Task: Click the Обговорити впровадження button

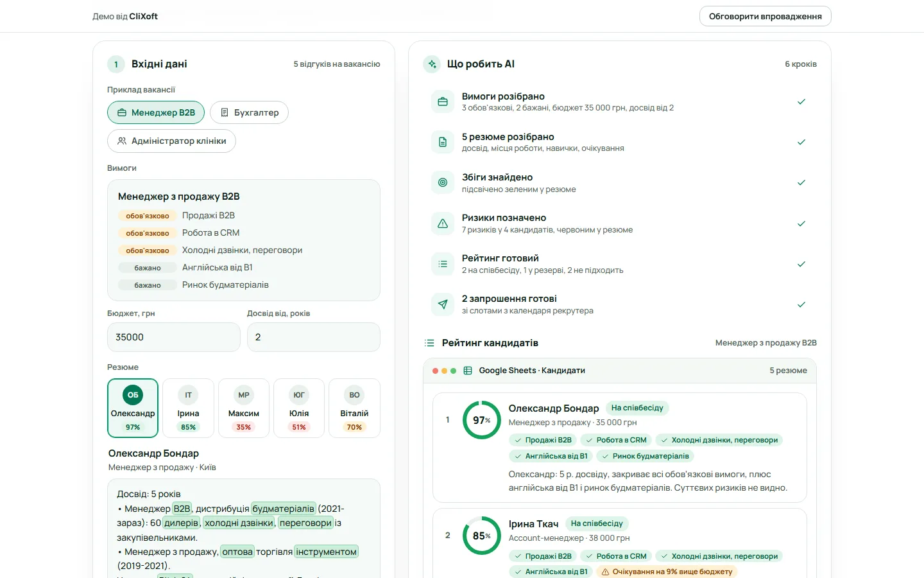Action: point(765,16)
